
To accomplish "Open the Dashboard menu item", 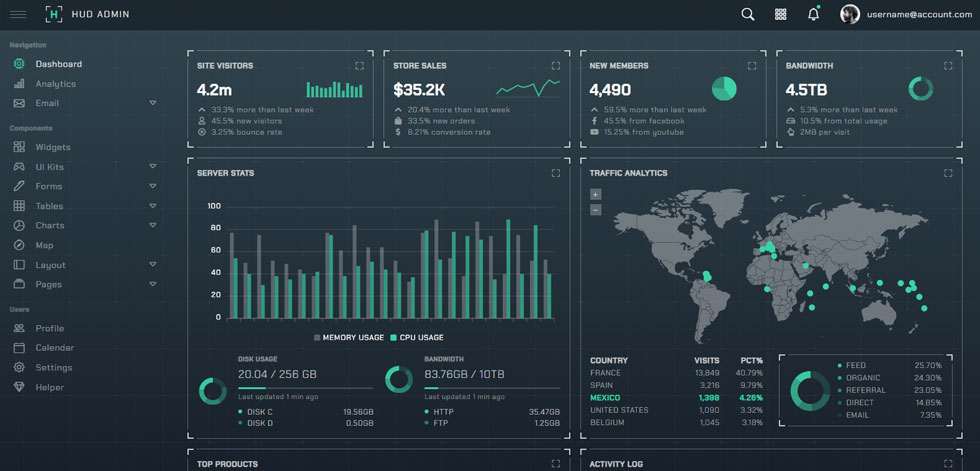I will click(59, 64).
